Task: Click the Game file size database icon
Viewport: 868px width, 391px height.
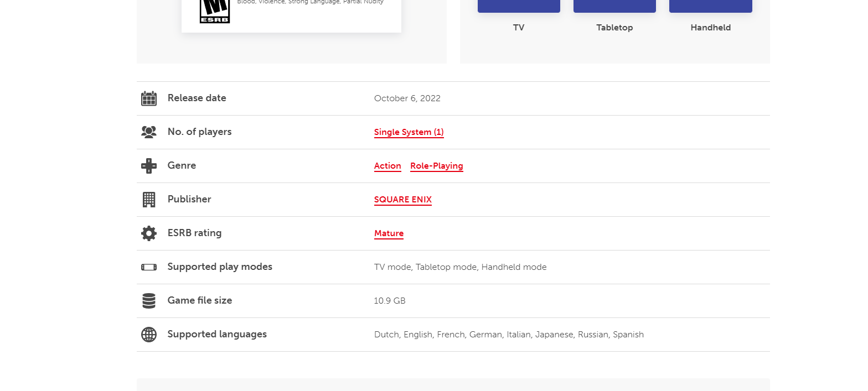Action: coord(149,301)
